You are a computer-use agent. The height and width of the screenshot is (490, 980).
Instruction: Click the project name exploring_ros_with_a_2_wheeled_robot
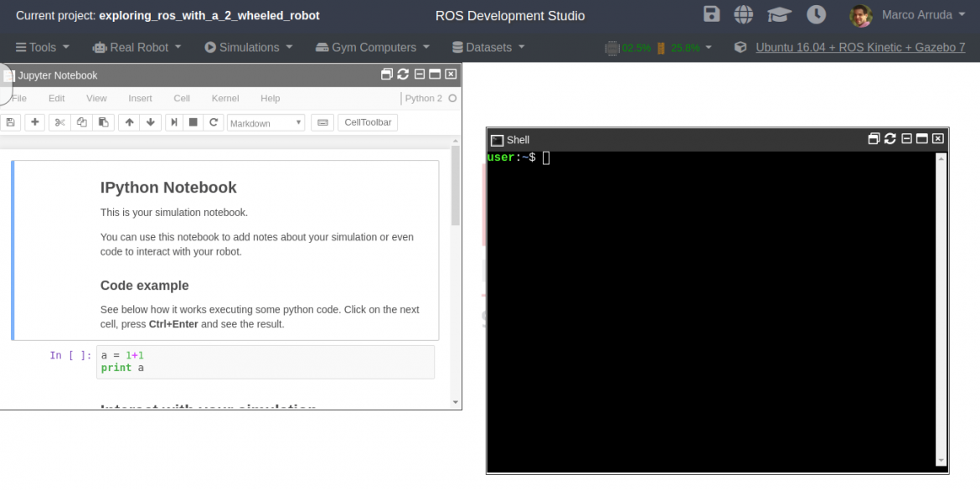(209, 16)
